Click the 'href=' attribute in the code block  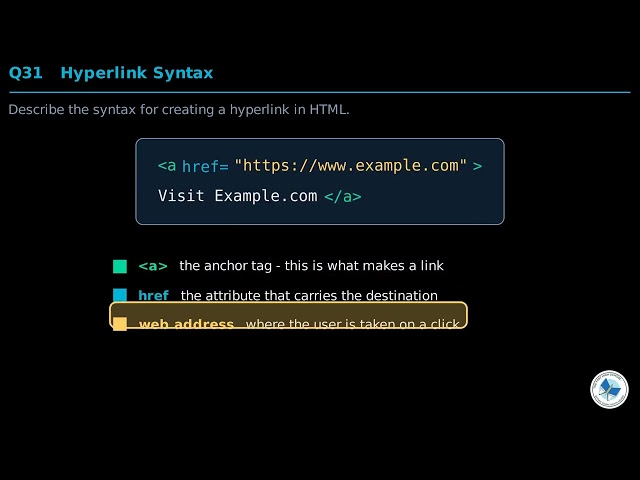(205, 166)
